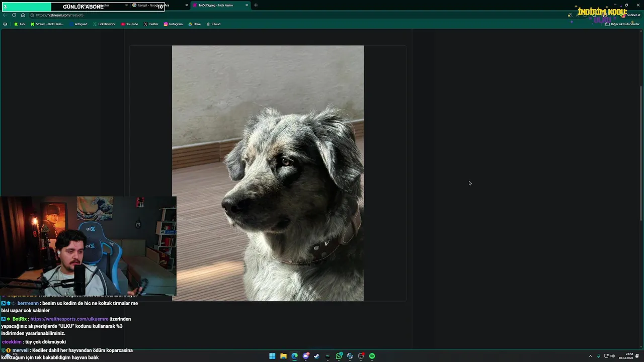
Task: Expand the Diğer sık kullanılanlar bookmarks folder
Action: tap(622, 24)
